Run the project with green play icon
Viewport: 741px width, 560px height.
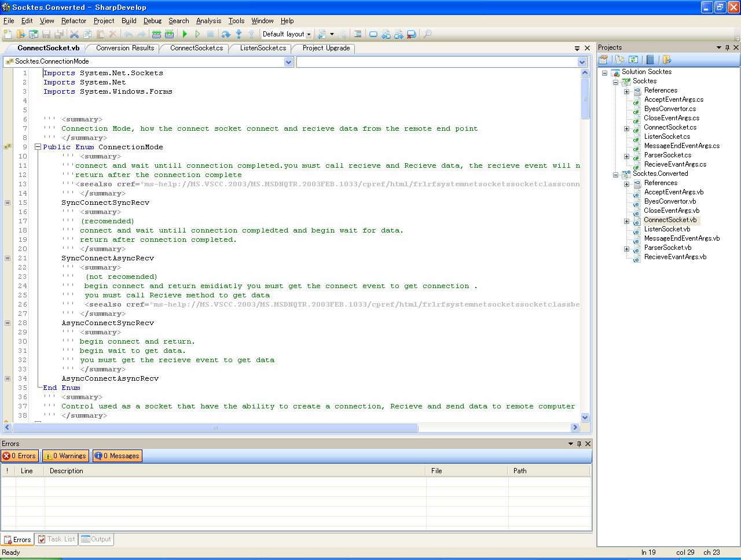[185, 35]
